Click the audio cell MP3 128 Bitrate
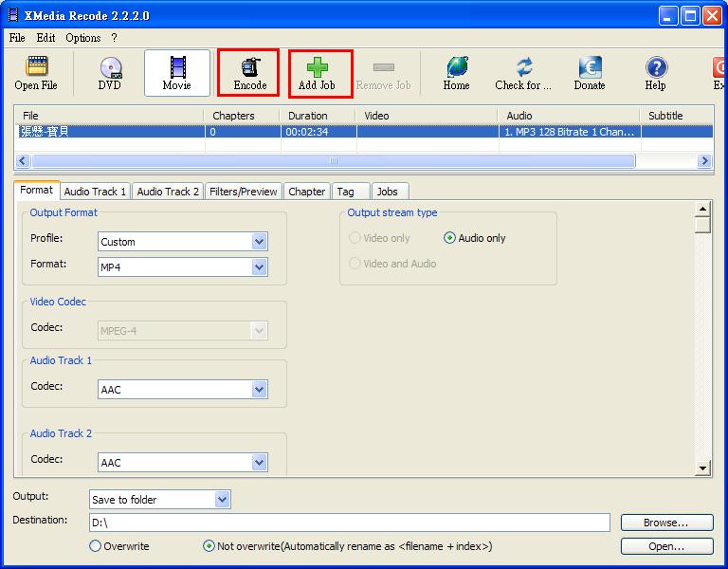728x569 pixels. 569,132
